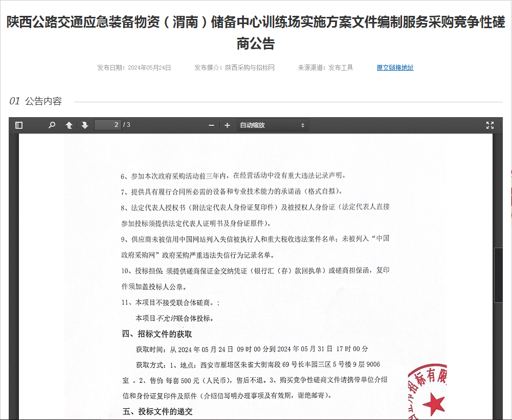
Task: Click the 发布日期：2024年05月24日 text
Action: 134,68
